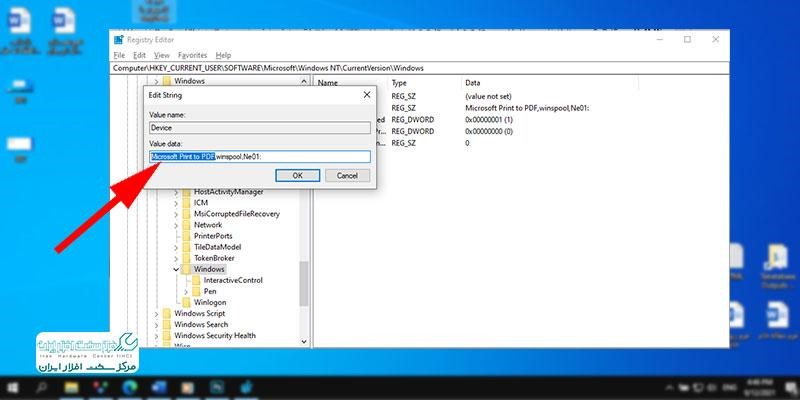Select the Network registry key
The width and height of the screenshot is (800, 400).
coord(208,225)
